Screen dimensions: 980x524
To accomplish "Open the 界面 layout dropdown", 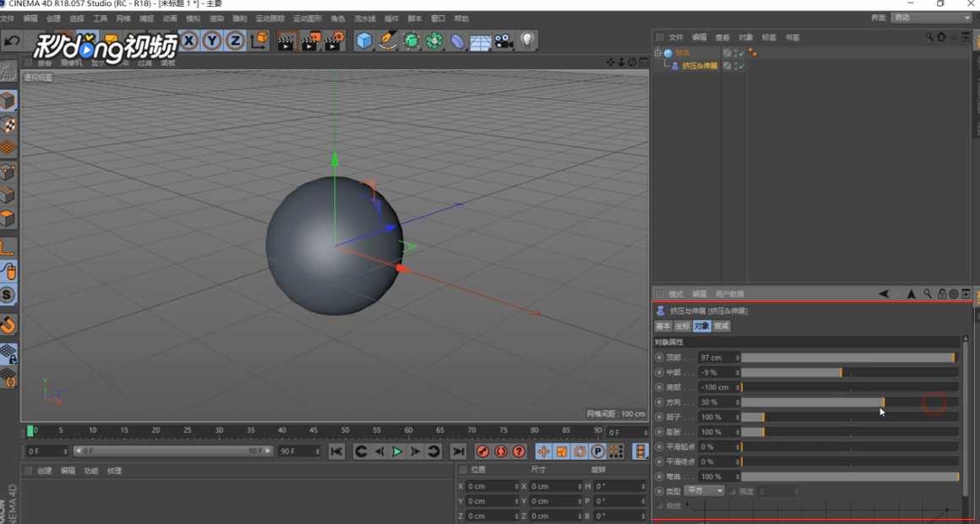I will coord(931,18).
